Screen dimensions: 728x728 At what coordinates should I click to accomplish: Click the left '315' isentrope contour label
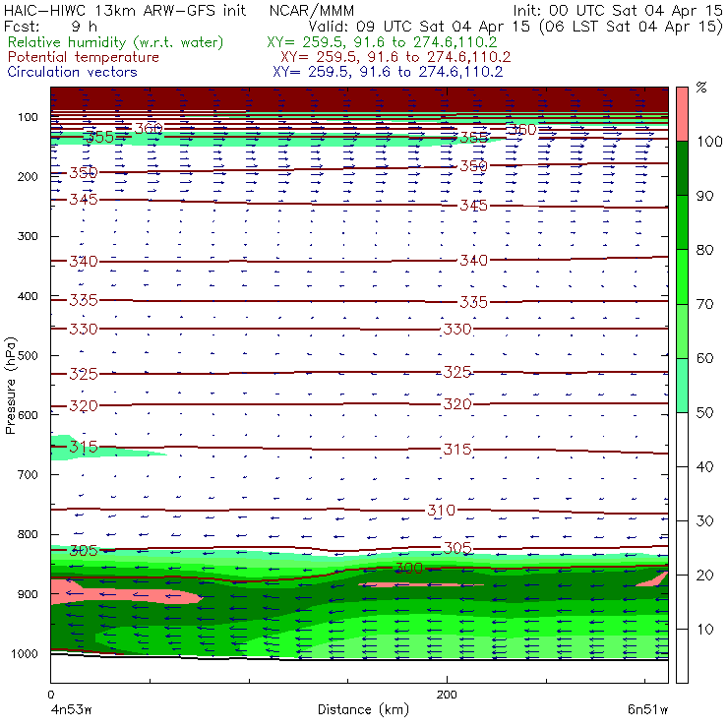(x=84, y=447)
